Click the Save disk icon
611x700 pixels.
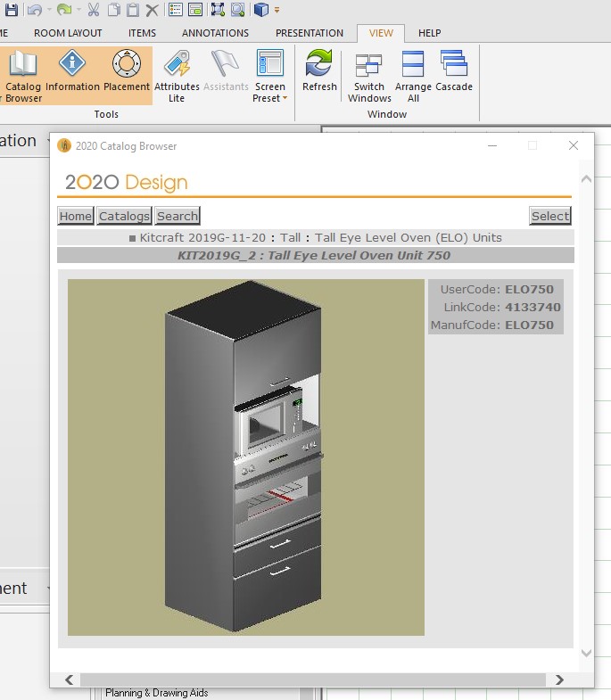(12, 10)
